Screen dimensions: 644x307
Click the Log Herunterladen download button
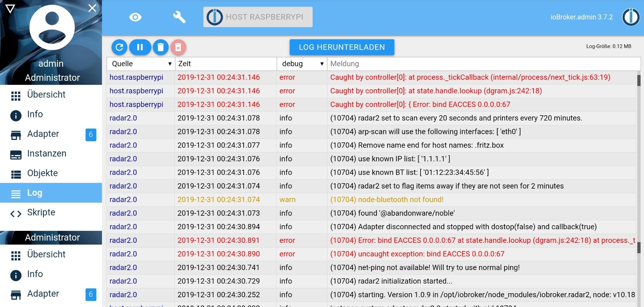342,47
